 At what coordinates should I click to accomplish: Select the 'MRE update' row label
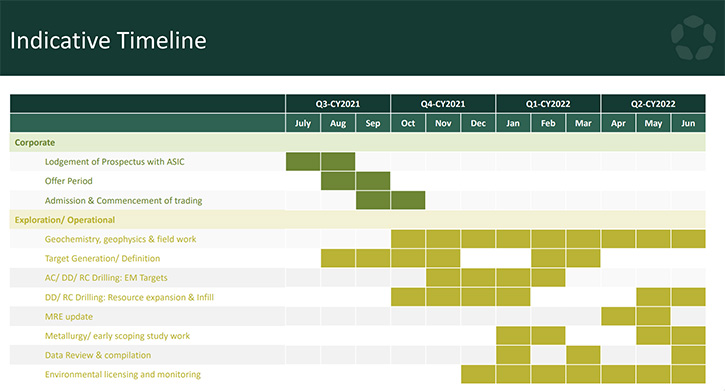[x=68, y=317]
